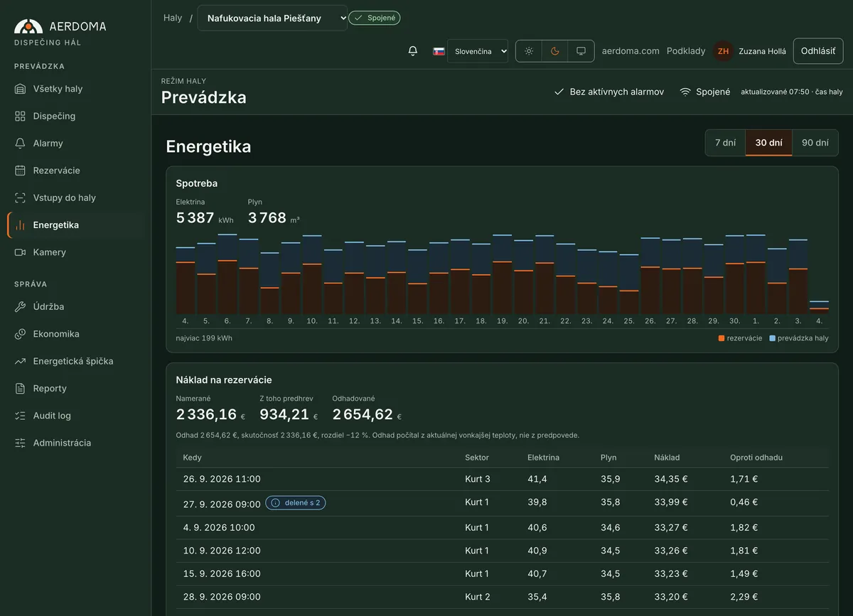Open the Slovenčina language dropdown
This screenshot has height=616, width=853.
478,51
